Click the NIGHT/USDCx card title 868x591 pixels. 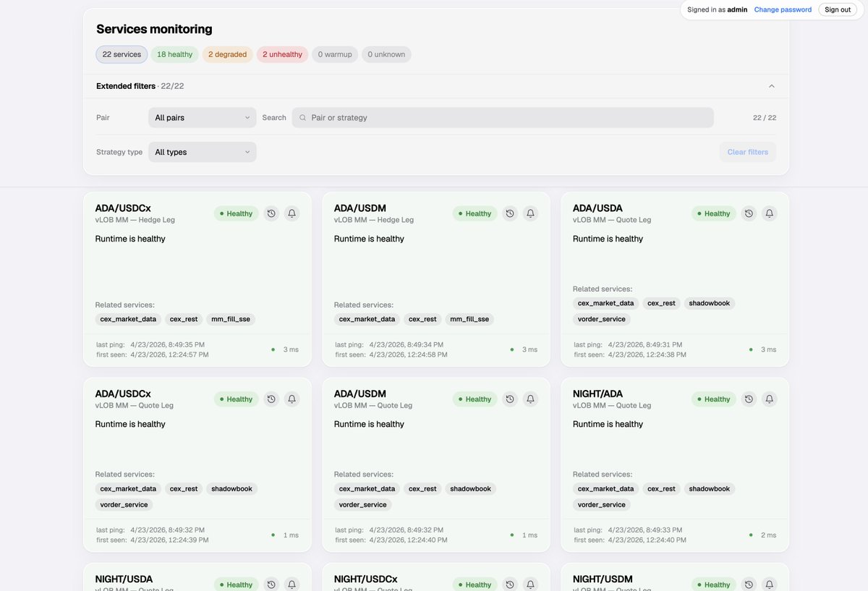tap(365, 579)
